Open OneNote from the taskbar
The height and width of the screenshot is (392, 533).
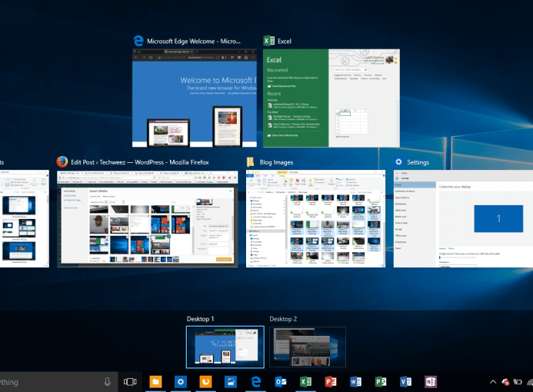point(431,382)
